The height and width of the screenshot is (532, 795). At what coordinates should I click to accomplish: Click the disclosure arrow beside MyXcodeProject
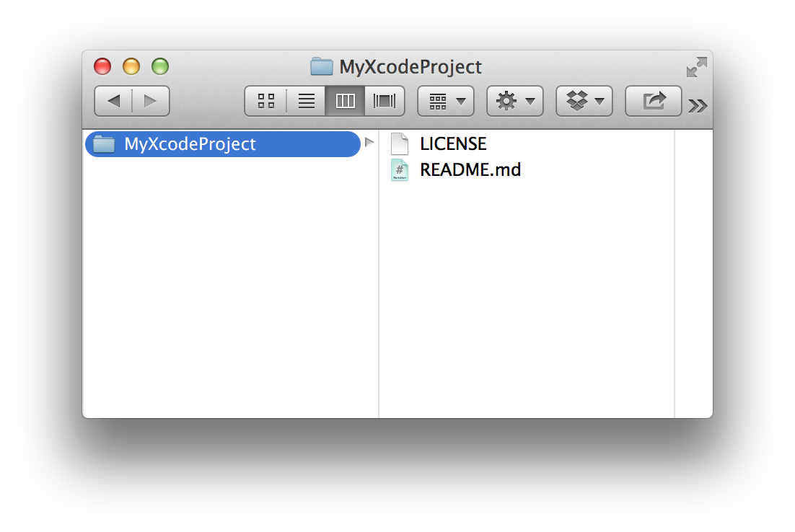(369, 143)
